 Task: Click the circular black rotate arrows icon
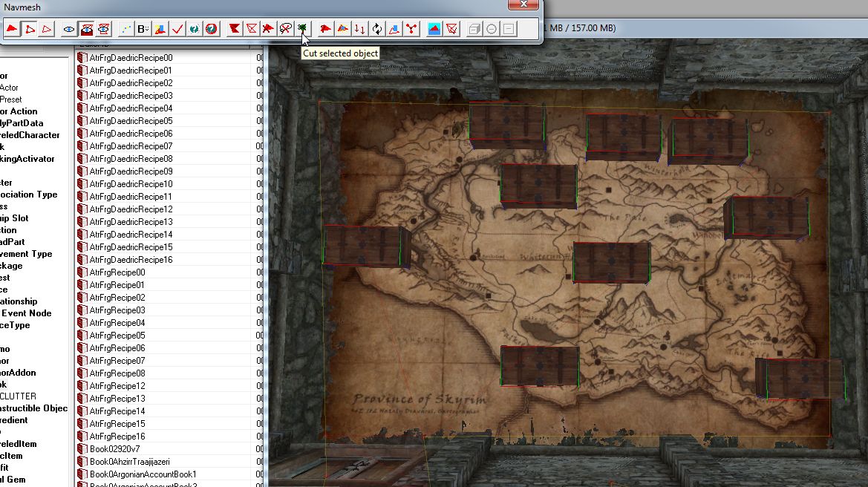[x=377, y=29]
